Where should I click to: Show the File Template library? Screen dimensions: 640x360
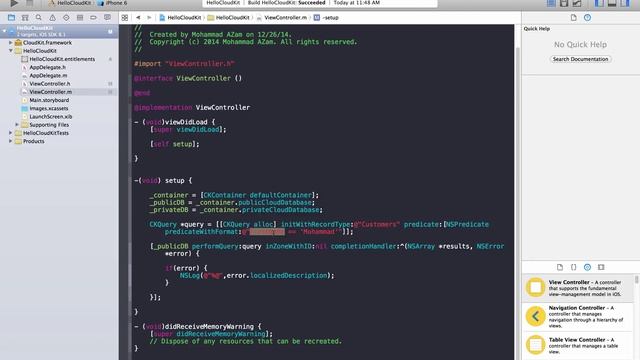point(560,267)
